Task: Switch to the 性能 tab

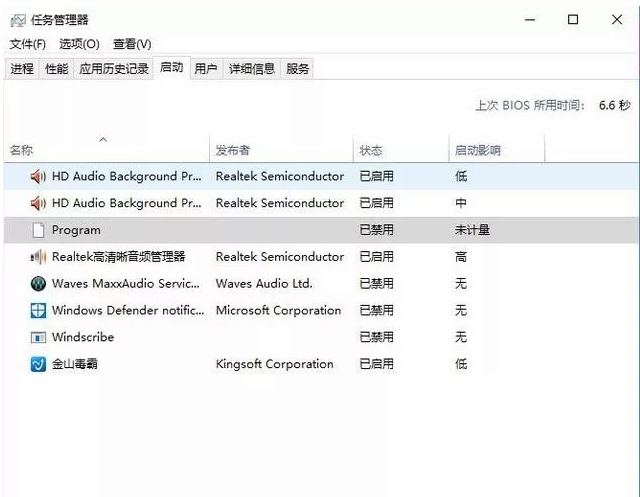Action: coord(57,69)
